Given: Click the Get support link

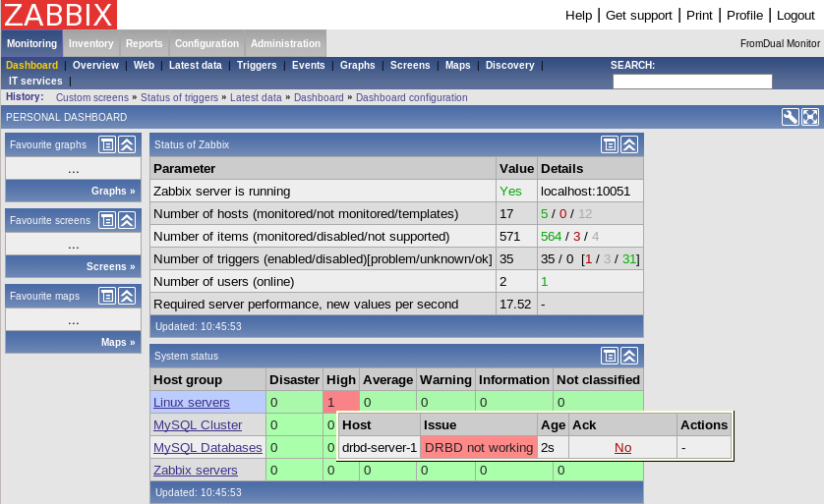Looking at the screenshot, I should [638, 15].
